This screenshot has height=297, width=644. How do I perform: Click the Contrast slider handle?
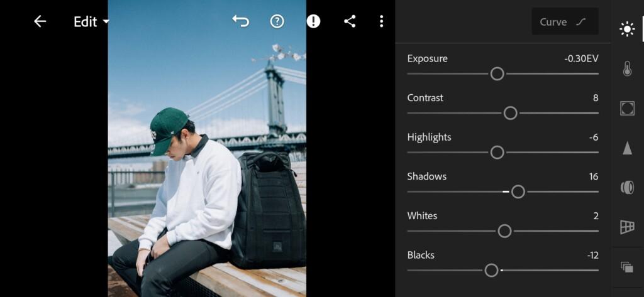coord(510,113)
